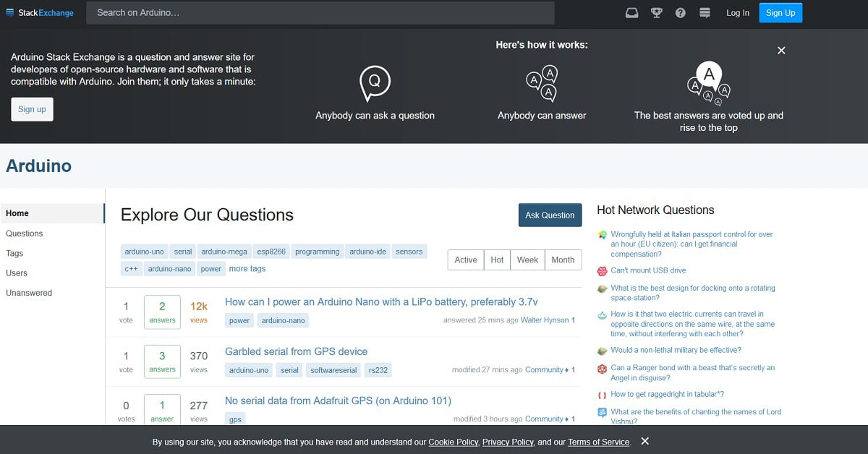Open the Terms of Service link

point(599,442)
